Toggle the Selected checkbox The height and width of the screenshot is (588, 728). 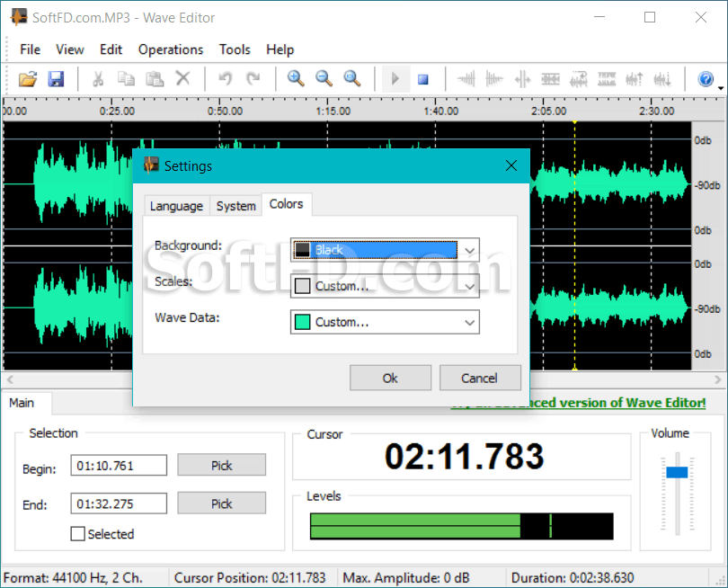coord(78,534)
